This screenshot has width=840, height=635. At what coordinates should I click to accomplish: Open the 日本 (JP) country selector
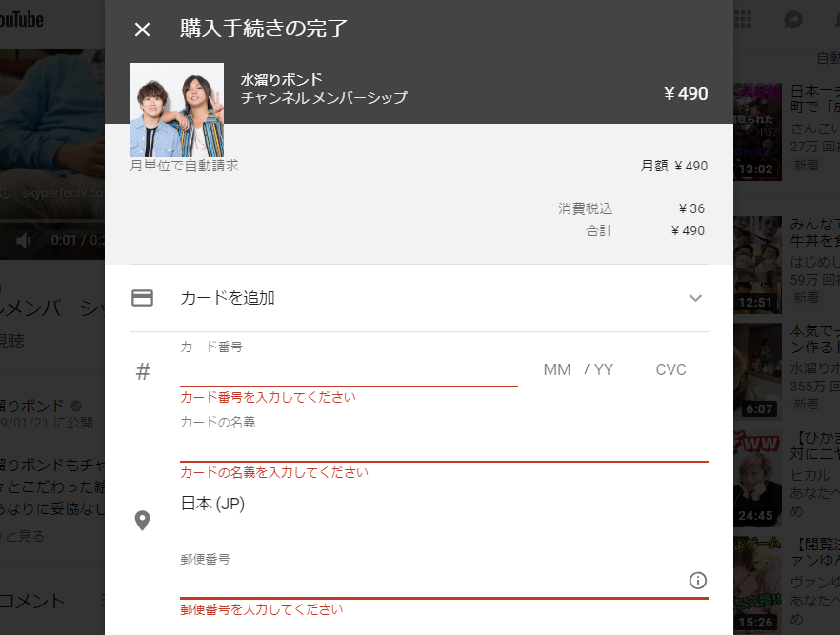pos(213,505)
